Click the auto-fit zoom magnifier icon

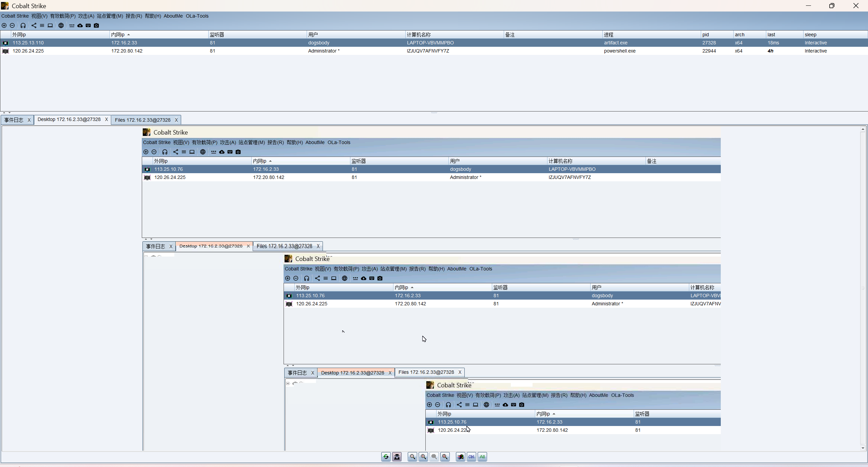[445, 457]
